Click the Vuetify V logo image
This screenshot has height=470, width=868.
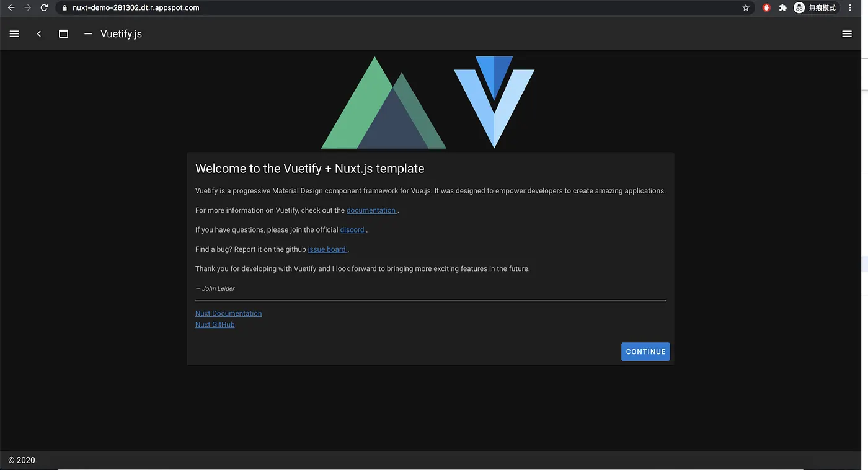point(494,102)
